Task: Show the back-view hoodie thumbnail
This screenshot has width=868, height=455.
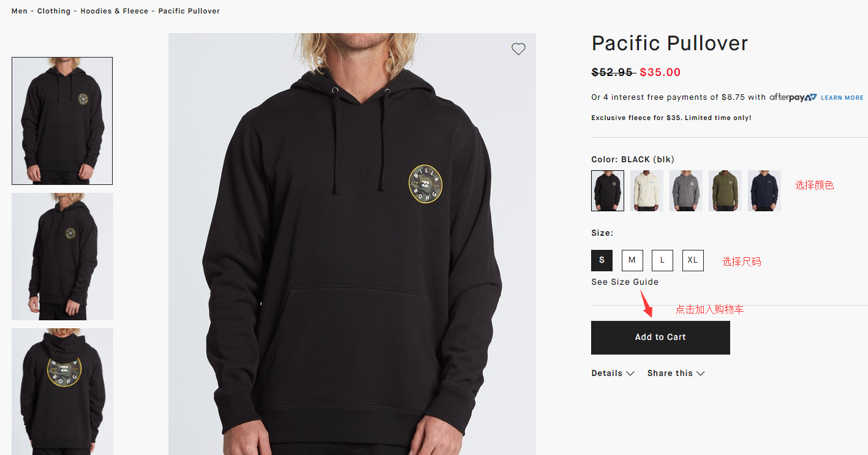Action: (x=62, y=391)
